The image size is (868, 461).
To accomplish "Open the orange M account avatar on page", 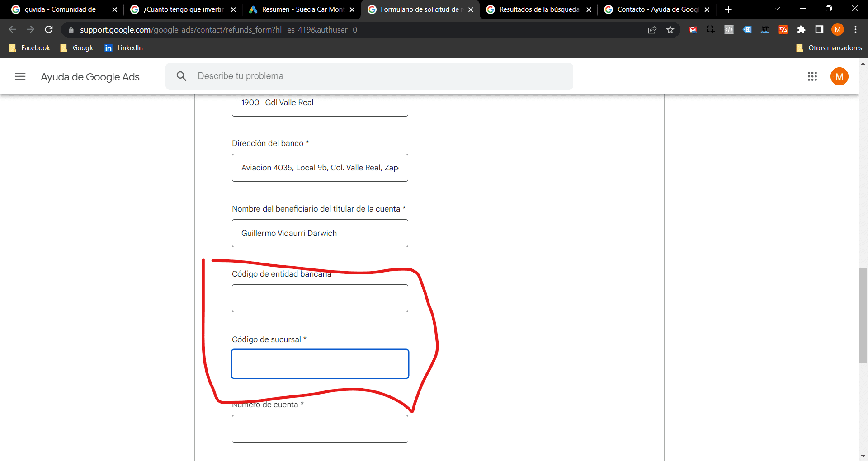I will pos(839,76).
